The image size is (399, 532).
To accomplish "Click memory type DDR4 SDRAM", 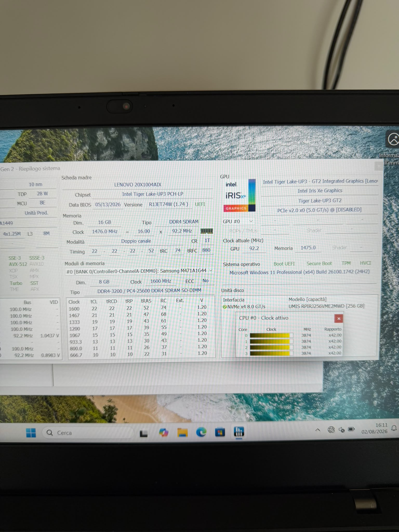I will pyautogui.click(x=184, y=222).
